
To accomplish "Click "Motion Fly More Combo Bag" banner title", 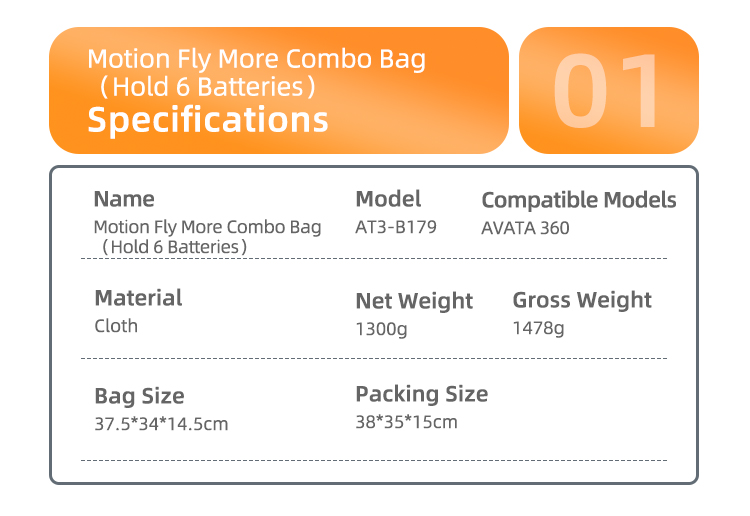I will [x=256, y=59].
